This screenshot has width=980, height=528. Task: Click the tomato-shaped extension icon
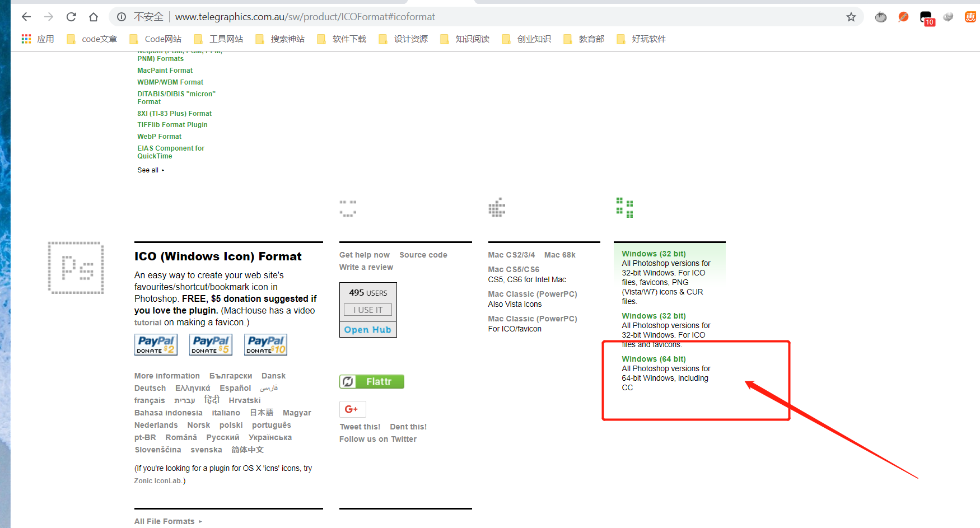coord(881,17)
